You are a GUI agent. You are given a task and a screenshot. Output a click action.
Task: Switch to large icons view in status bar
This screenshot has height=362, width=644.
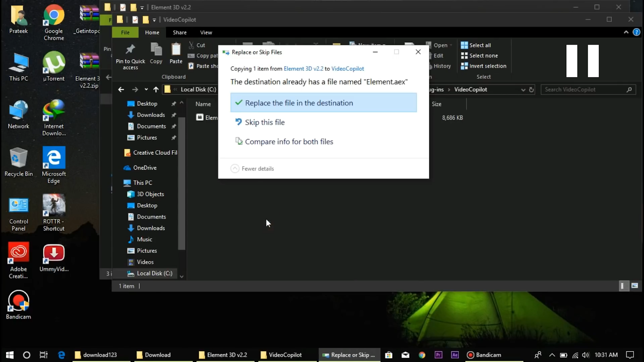(x=635, y=286)
